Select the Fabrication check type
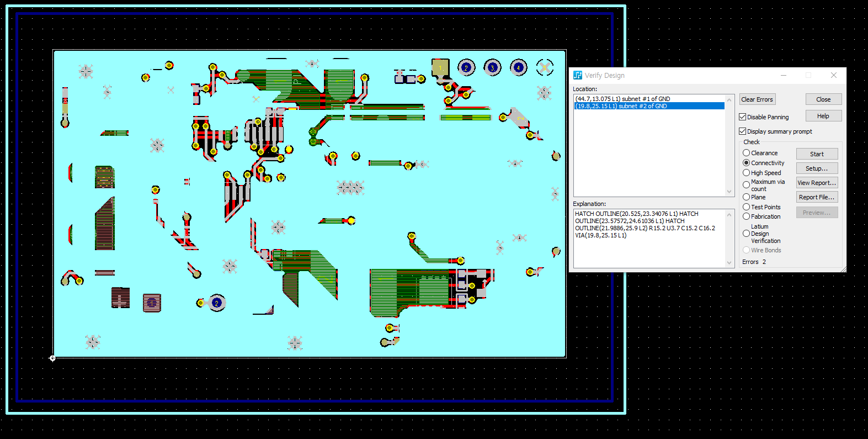Image resolution: width=868 pixels, height=439 pixels. tap(747, 216)
